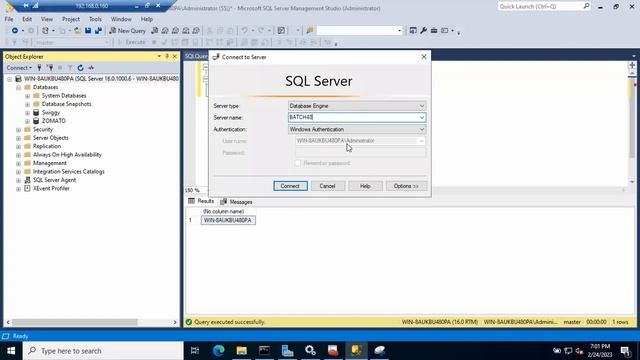640x360 pixels.
Task: Open the Tools menu
Action: (95, 19)
